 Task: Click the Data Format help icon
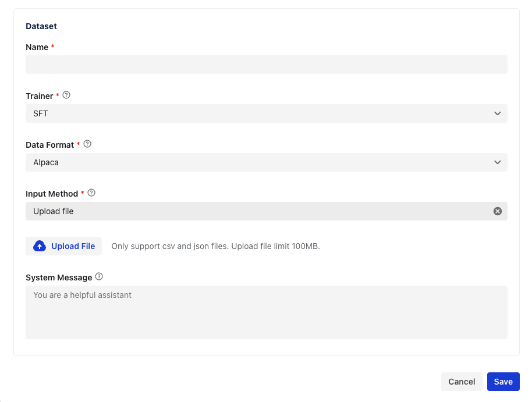pos(87,144)
